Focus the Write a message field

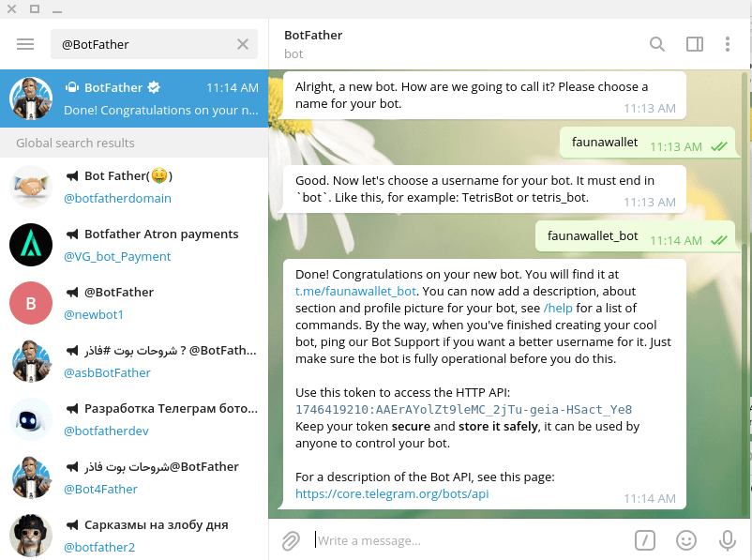[470, 540]
